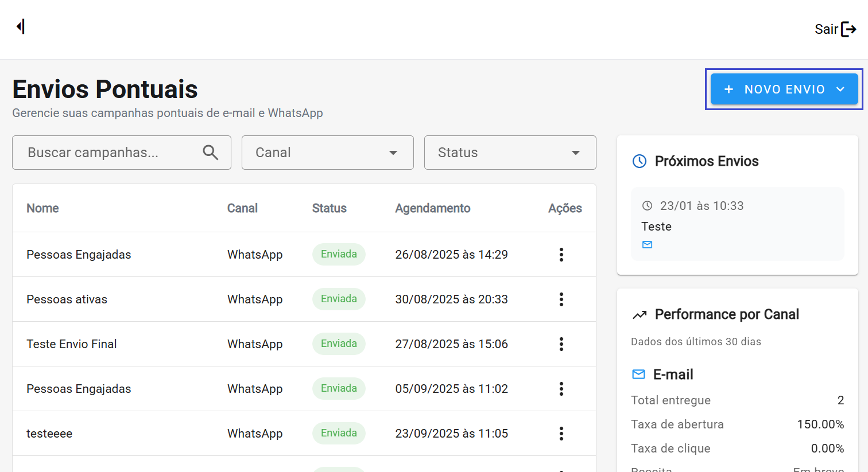
Task: Open actions menu for 05/09/2025 campaign row
Action: [x=561, y=389]
